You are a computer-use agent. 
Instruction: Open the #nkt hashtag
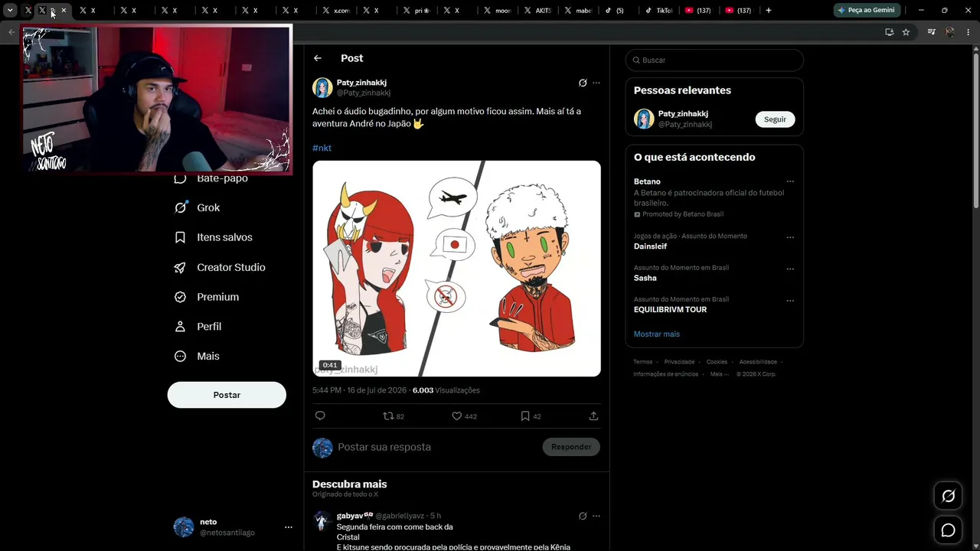click(322, 148)
